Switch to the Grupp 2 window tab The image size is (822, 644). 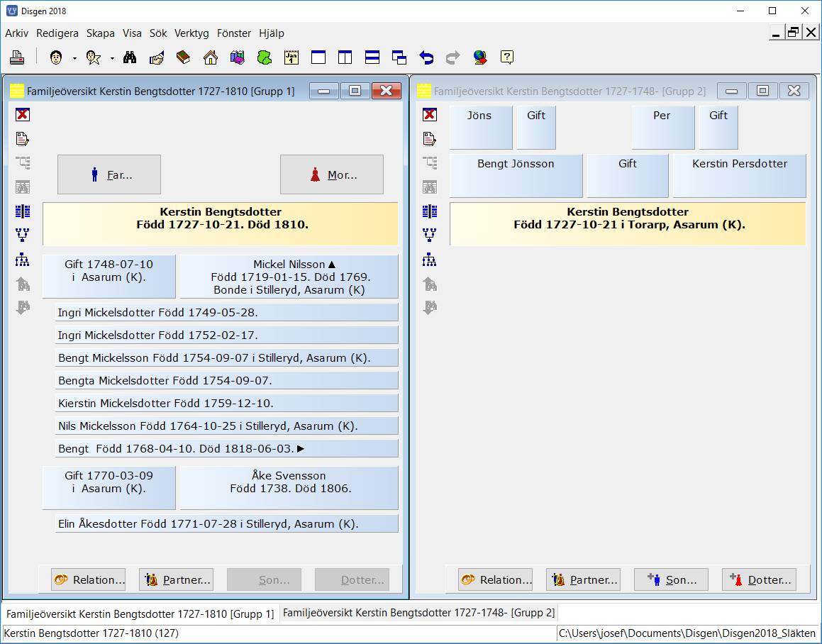418,613
